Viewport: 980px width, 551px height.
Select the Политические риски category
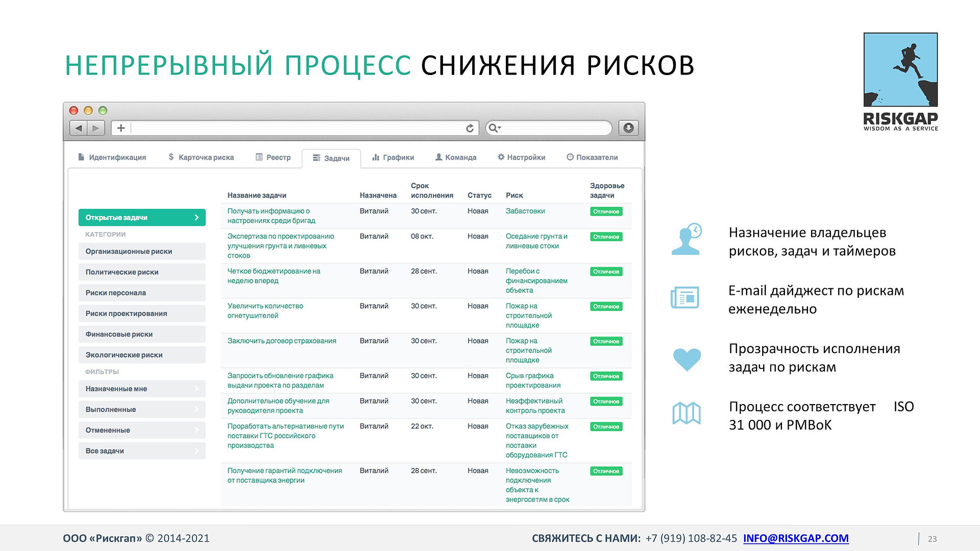click(x=142, y=272)
